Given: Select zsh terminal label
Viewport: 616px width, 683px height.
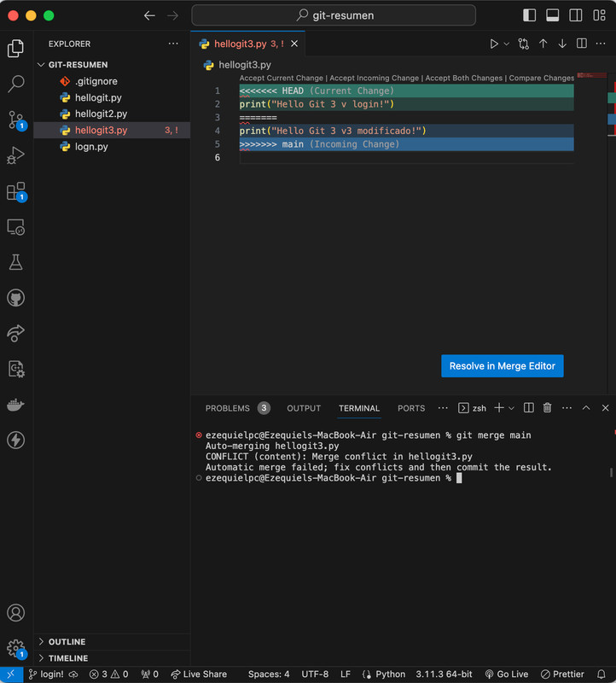Looking at the screenshot, I should point(473,408).
